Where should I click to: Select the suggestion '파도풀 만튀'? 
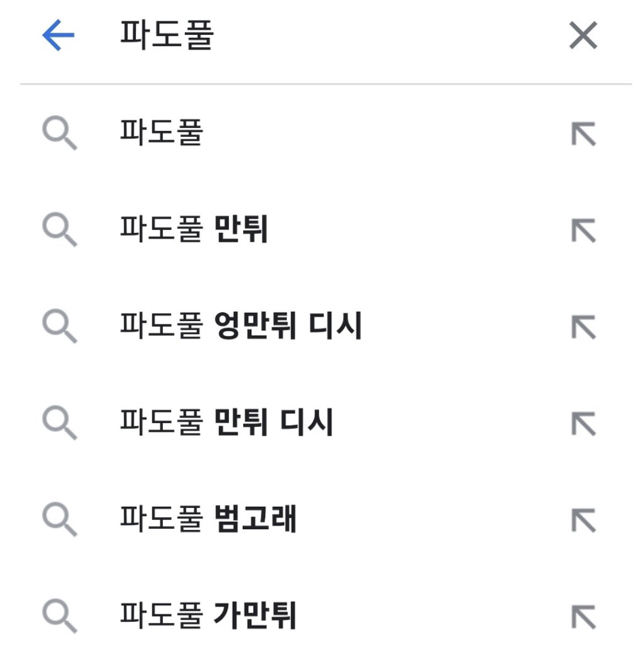pyautogui.click(x=194, y=229)
